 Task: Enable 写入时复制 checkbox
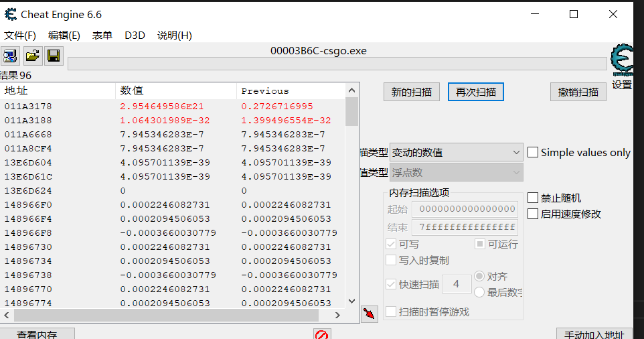click(391, 260)
